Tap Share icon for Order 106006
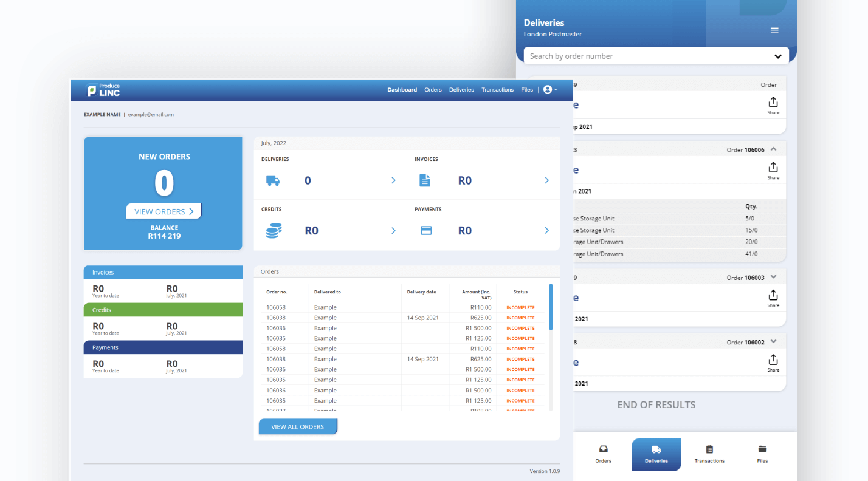 coord(773,169)
